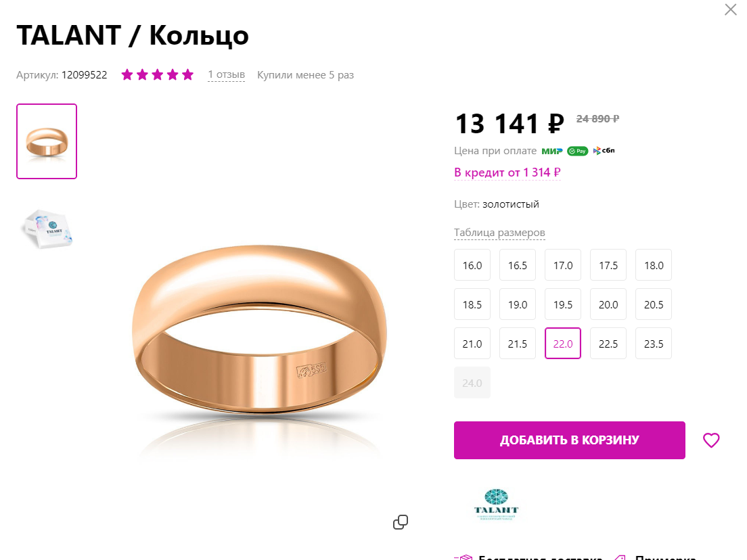747x560 pixels.
Task: Switch selected size to 22.5
Action: point(608,343)
